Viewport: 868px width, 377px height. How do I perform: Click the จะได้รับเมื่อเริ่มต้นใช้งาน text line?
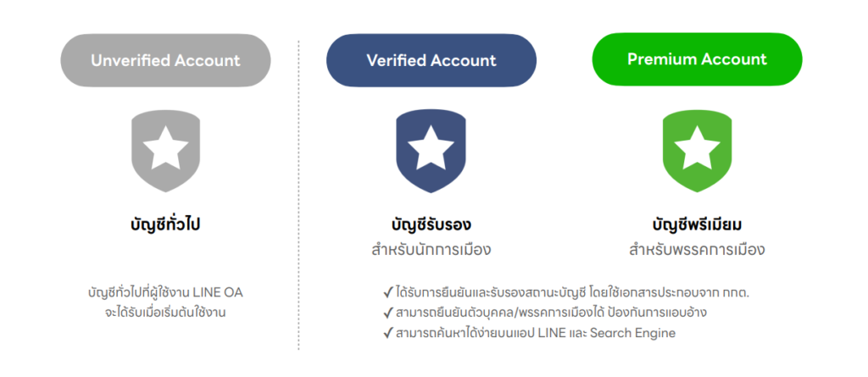165,312
